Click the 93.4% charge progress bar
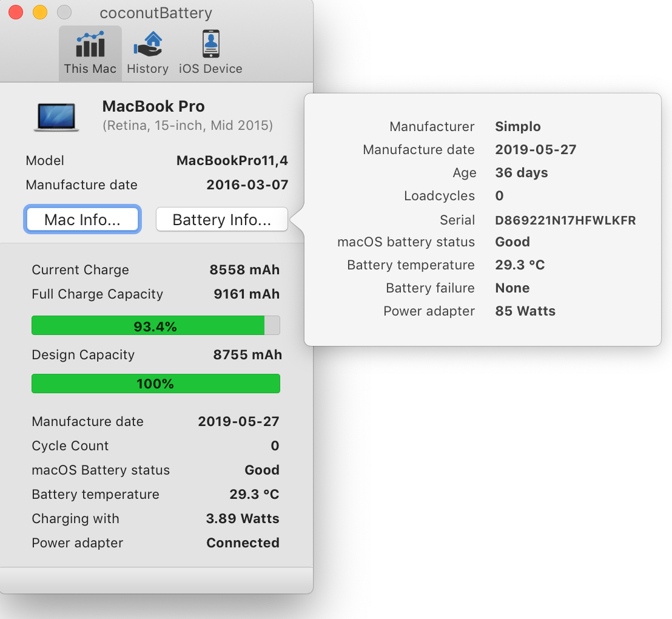 [156, 326]
